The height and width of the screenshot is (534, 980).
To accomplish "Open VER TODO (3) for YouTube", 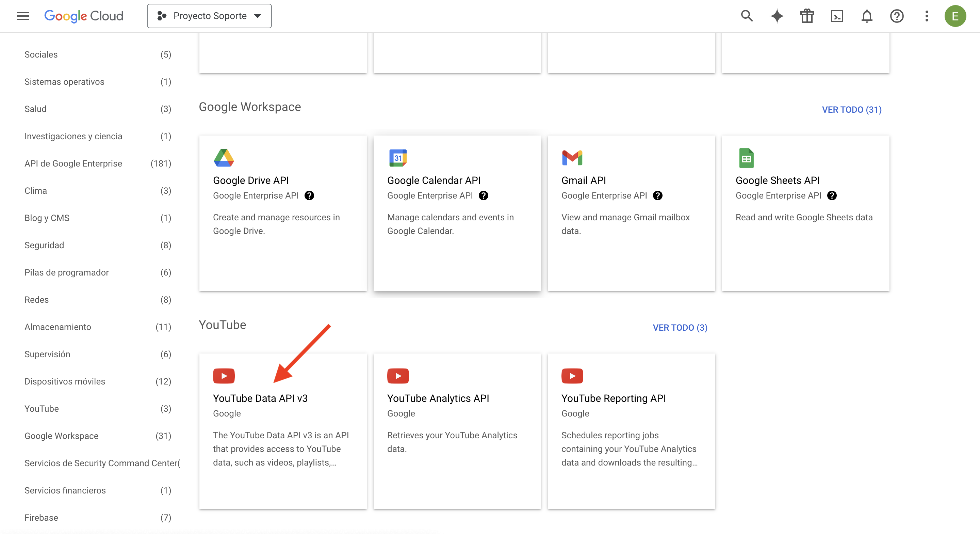I will tap(680, 328).
